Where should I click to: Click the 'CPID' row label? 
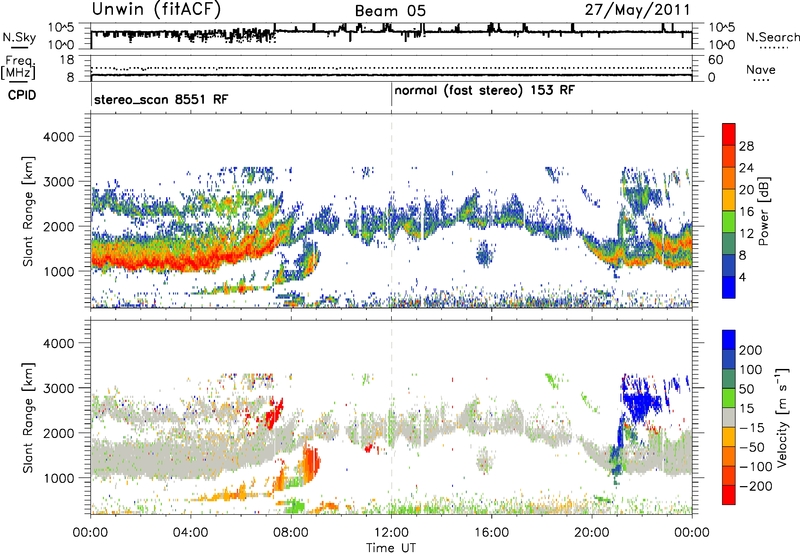[x=21, y=95]
